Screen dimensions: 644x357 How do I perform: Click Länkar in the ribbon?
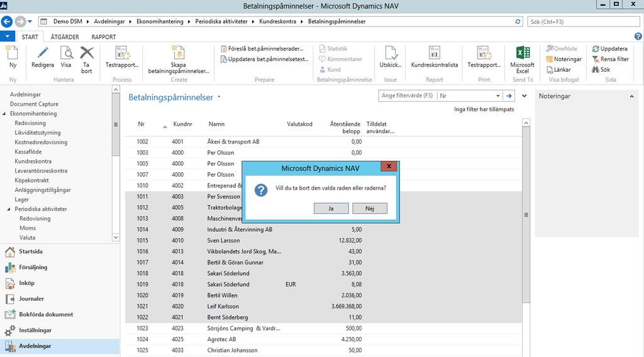(x=558, y=70)
